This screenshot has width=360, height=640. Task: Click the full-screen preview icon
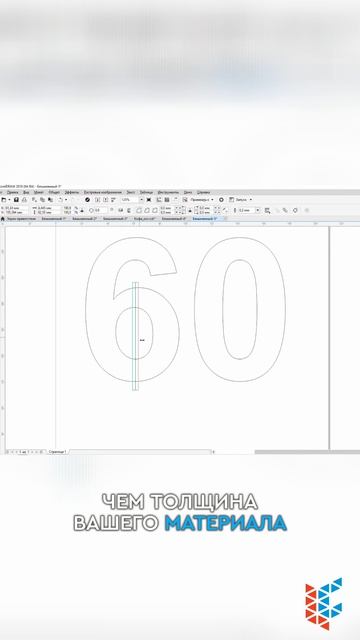point(149,200)
